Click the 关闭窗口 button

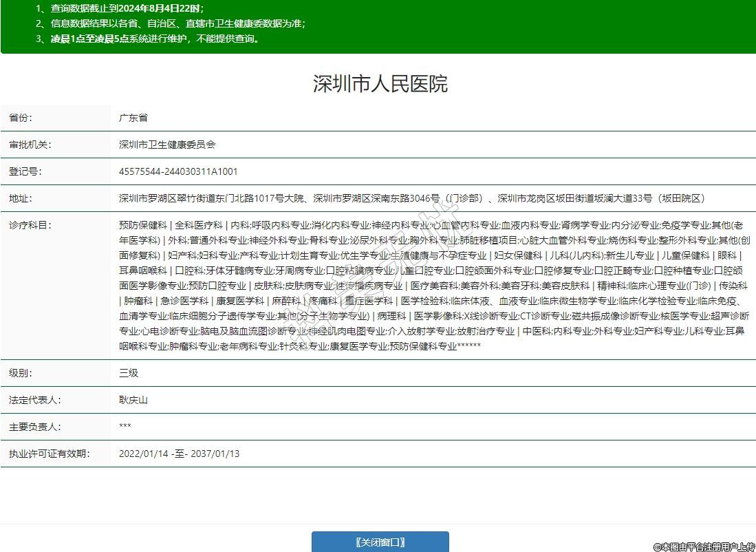[380, 542]
